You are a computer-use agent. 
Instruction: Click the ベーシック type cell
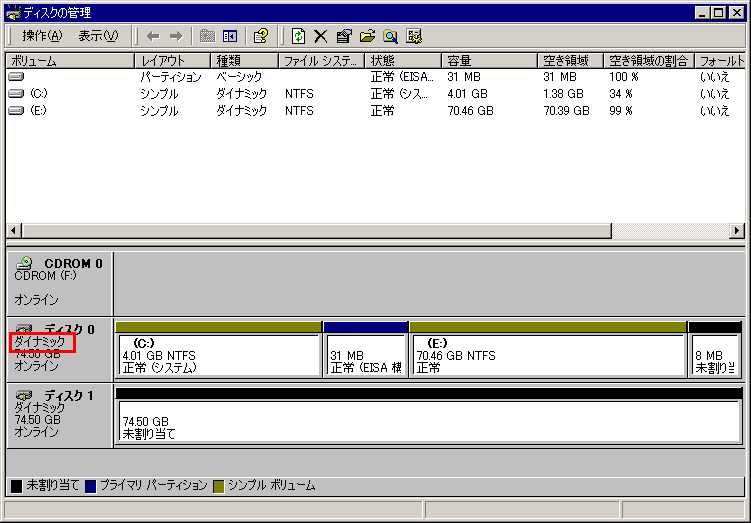tap(239, 77)
